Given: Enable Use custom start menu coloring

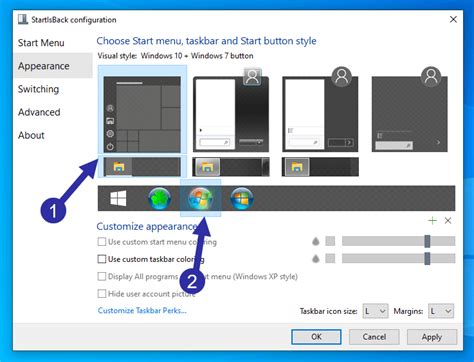Looking at the screenshot, I should pos(102,242).
